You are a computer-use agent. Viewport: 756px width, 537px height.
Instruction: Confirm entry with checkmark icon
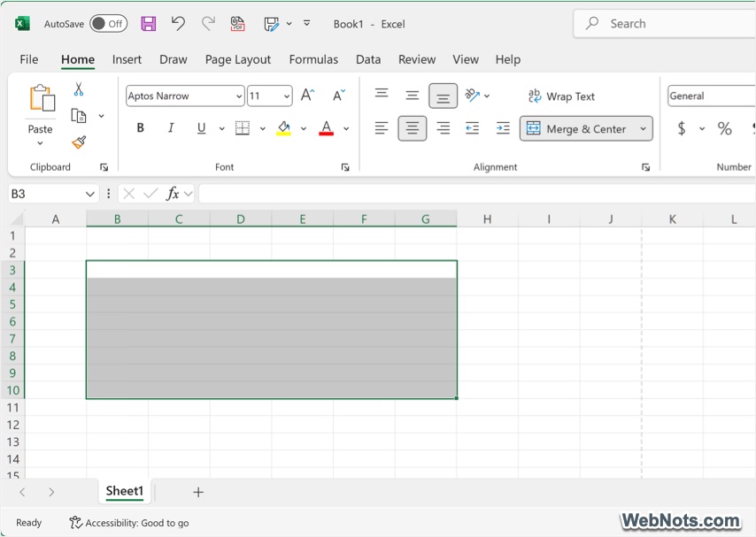click(150, 194)
